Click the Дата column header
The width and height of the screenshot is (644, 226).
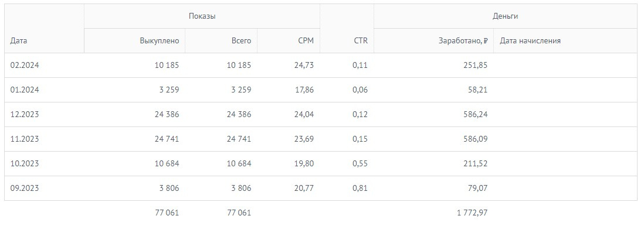pyautogui.click(x=19, y=41)
